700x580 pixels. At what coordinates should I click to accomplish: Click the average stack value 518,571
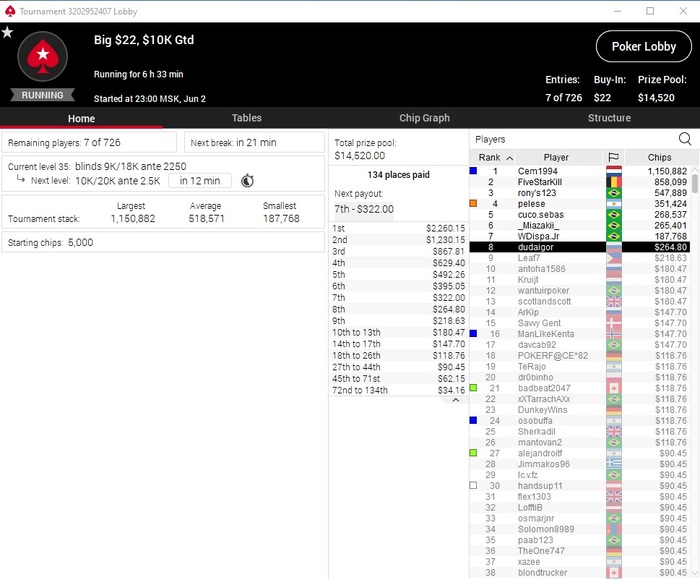[x=206, y=218]
